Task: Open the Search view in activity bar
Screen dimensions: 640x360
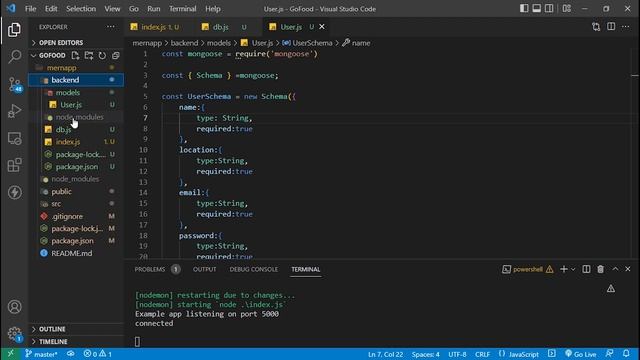Action: coord(14,56)
